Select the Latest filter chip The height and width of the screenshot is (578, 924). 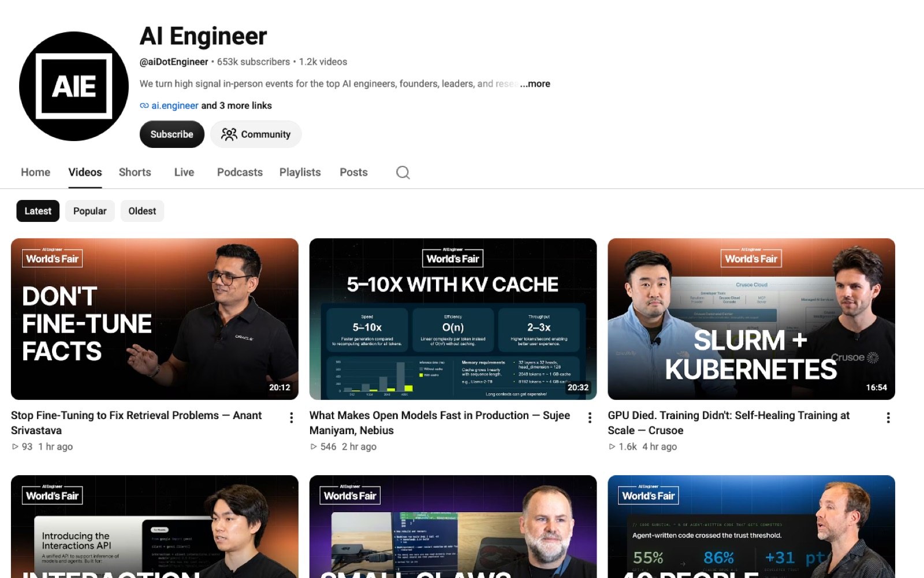(x=38, y=211)
